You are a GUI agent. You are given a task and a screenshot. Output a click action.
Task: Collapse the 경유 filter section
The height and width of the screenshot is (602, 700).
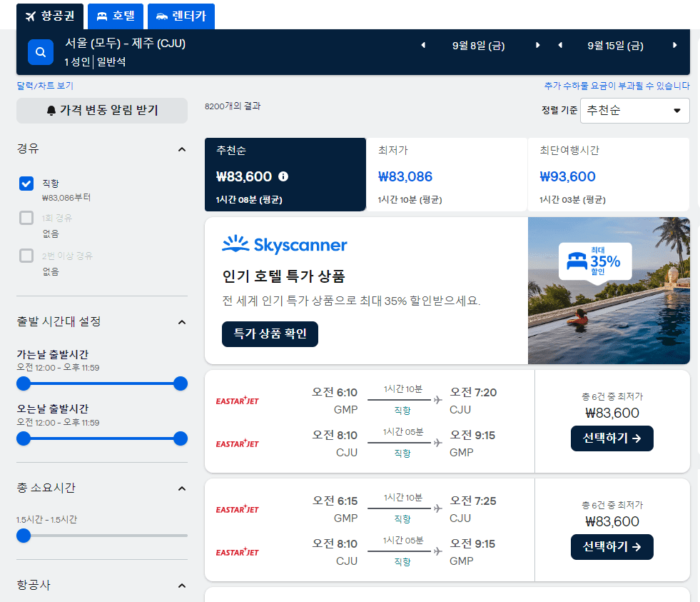pyautogui.click(x=181, y=149)
